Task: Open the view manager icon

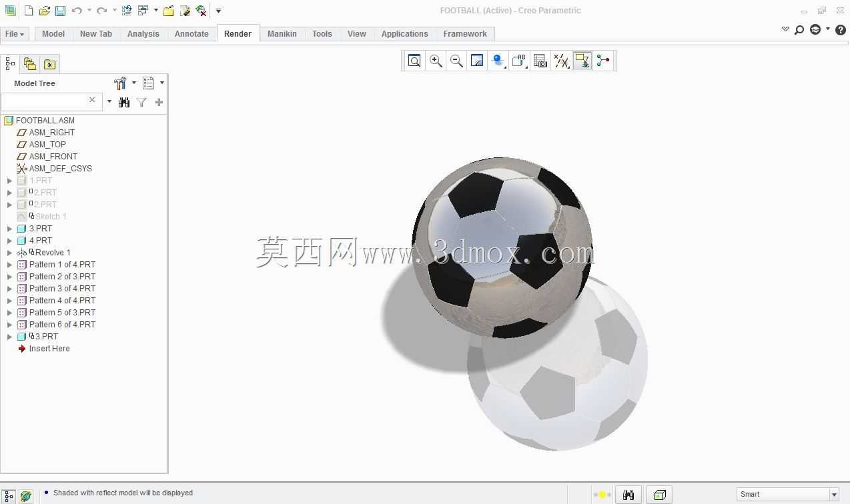Action: pyautogui.click(x=540, y=61)
